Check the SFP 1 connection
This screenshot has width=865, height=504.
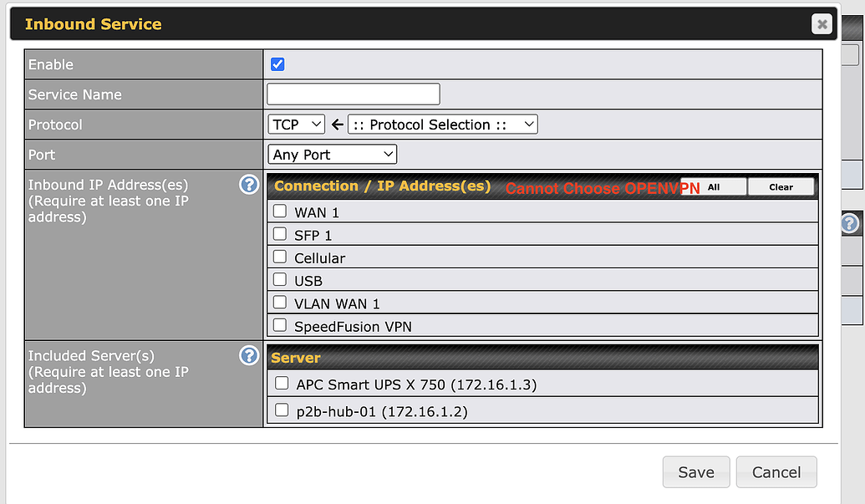tap(280, 234)
